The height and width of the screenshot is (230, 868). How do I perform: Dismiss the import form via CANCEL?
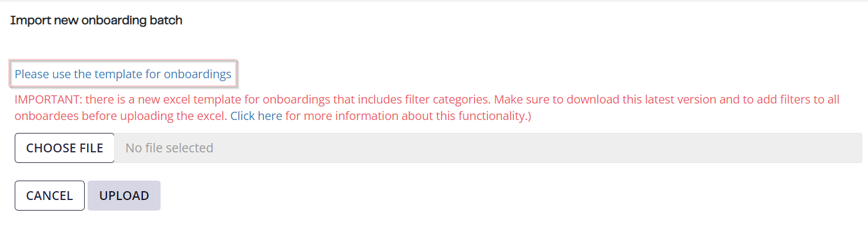tap(49, 195)
